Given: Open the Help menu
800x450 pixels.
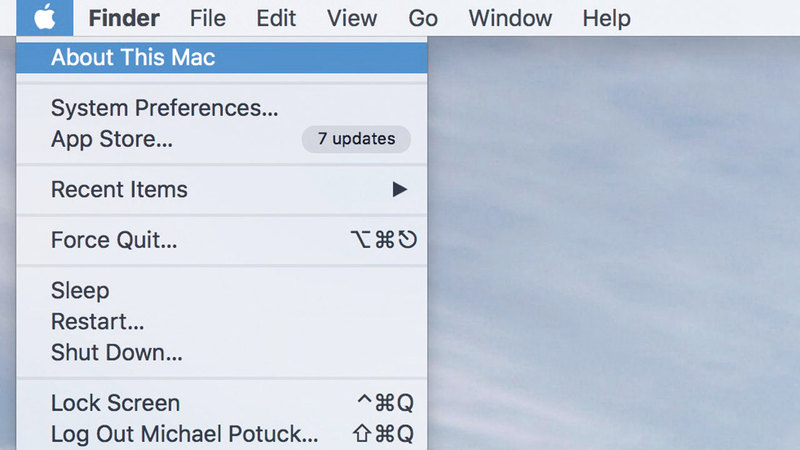Looking at the screenshot, I should [x=606, y=18].
